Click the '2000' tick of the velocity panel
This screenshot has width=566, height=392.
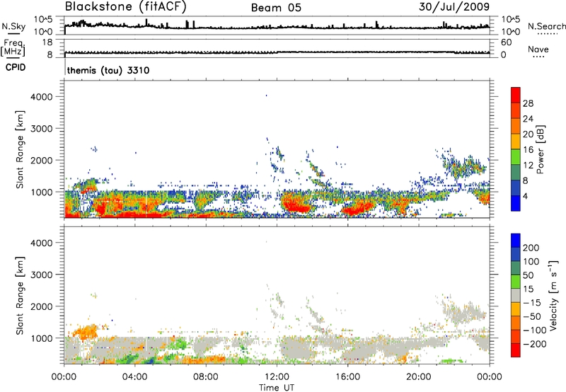[42, 306]
